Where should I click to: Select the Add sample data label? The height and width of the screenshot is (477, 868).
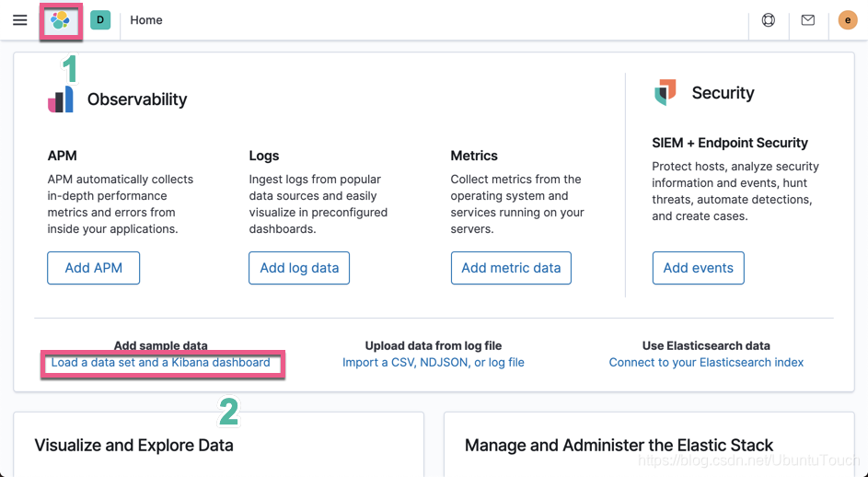tap(160, 345)
